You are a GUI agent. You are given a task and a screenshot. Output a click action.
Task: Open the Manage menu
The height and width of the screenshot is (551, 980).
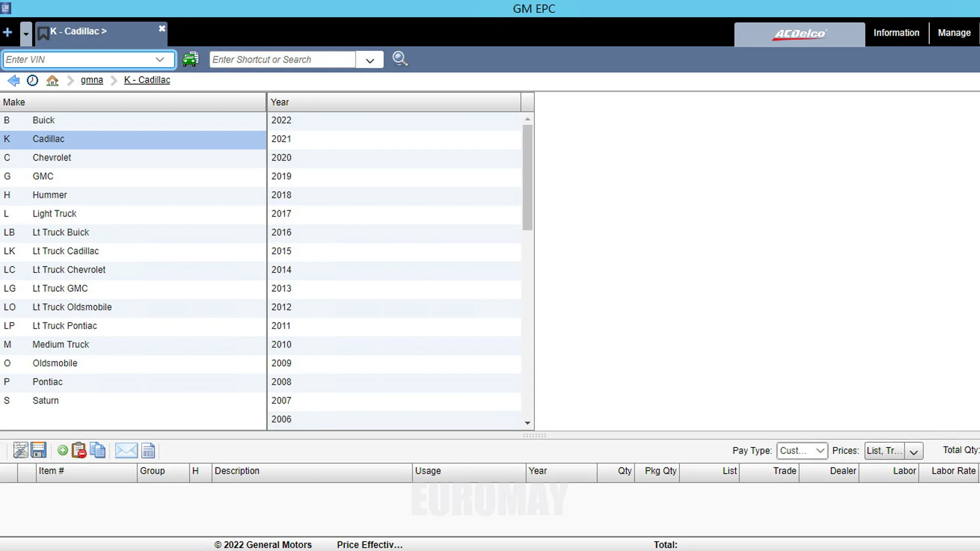pos(954,33)
